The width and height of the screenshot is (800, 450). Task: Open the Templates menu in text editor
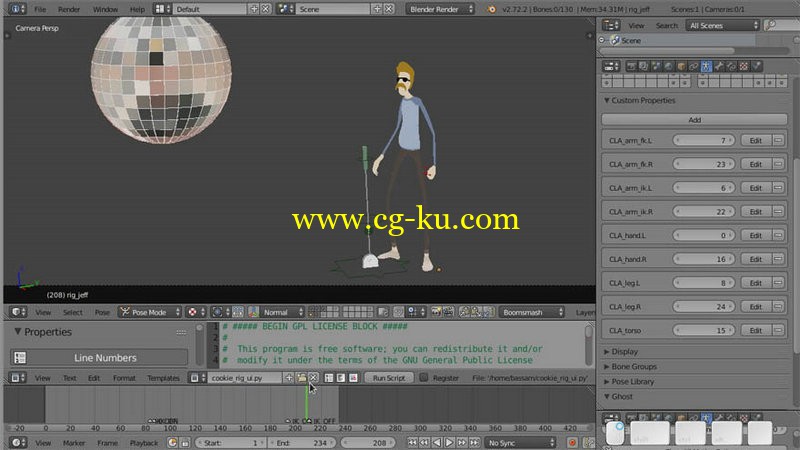click(163, 378)
